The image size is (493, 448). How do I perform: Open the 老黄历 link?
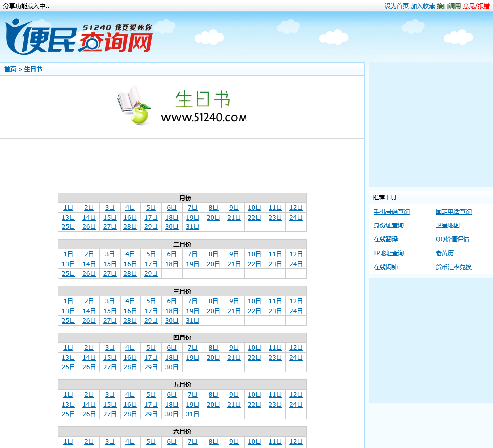445,253
